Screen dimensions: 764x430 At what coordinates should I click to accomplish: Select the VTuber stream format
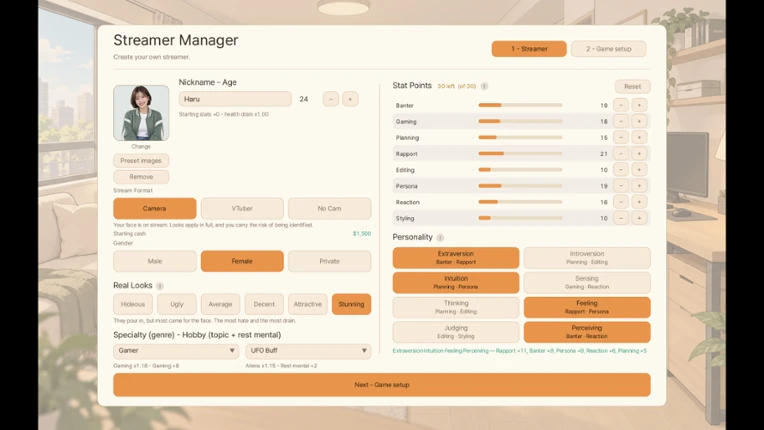click(x=242, y=208)
